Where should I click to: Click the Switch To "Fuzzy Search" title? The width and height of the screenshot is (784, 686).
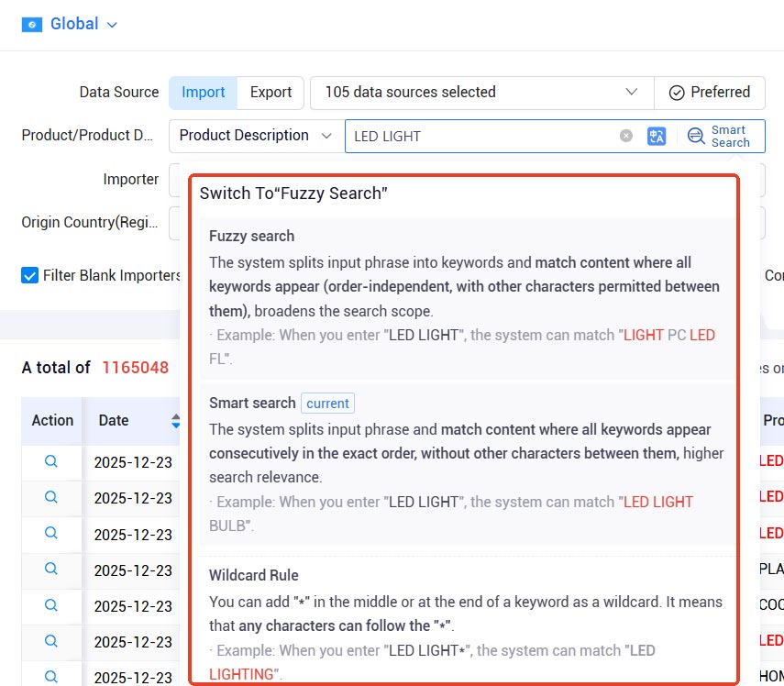point(293,193)
